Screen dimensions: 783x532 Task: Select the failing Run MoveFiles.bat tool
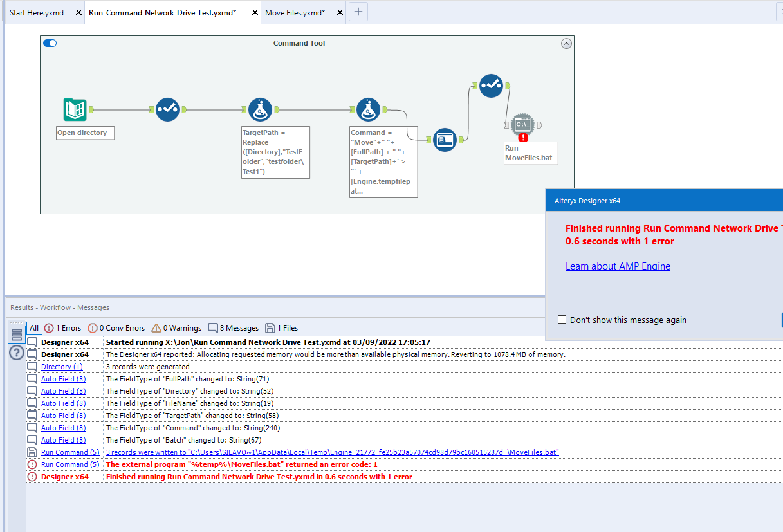point(522,124)
